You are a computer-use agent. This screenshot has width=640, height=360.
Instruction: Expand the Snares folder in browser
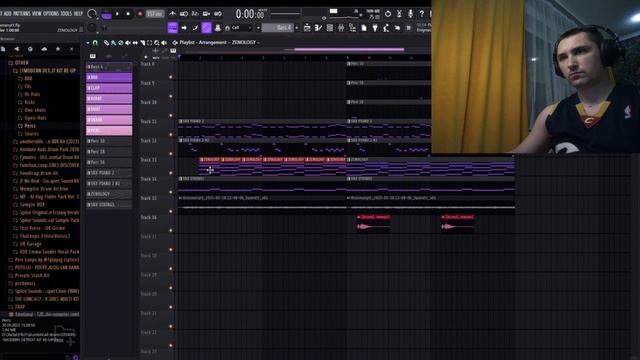(28, 133)
